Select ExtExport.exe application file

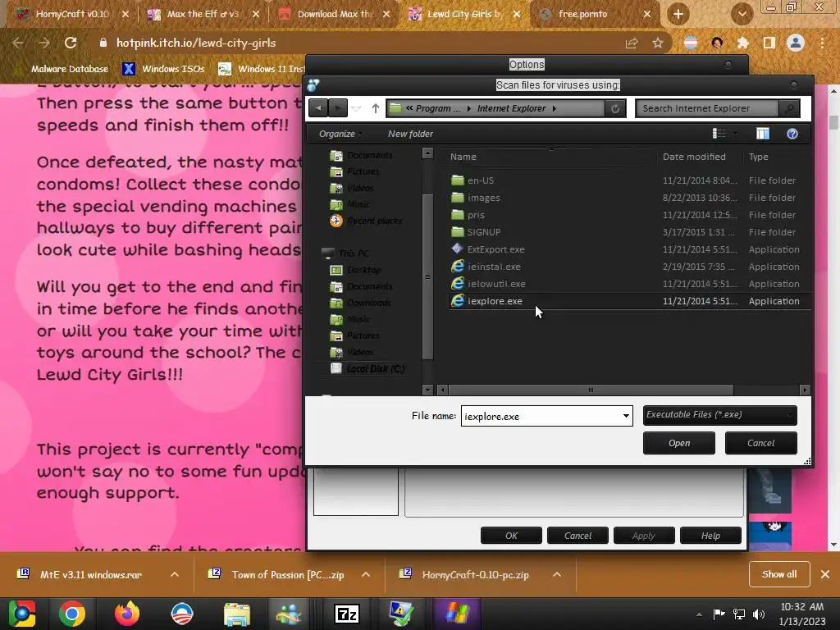[x=630, y=249]
